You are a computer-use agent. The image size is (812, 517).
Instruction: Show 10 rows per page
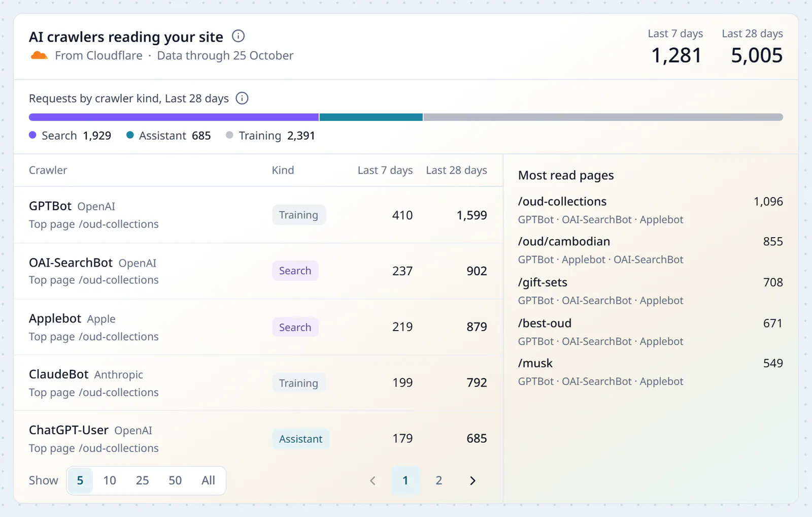coord(110,480)
